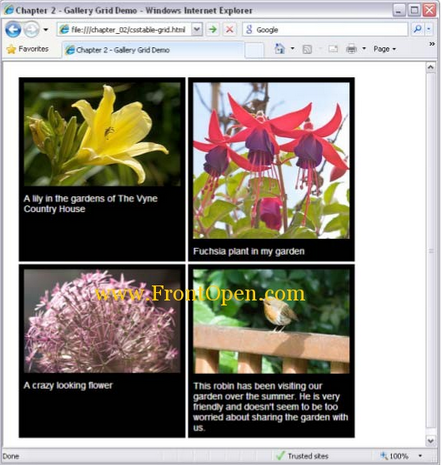Image resolution: width=441 pixels, height=465 pixels.
Task: Close the Internet Explorer window
Action: click(429, 10)
